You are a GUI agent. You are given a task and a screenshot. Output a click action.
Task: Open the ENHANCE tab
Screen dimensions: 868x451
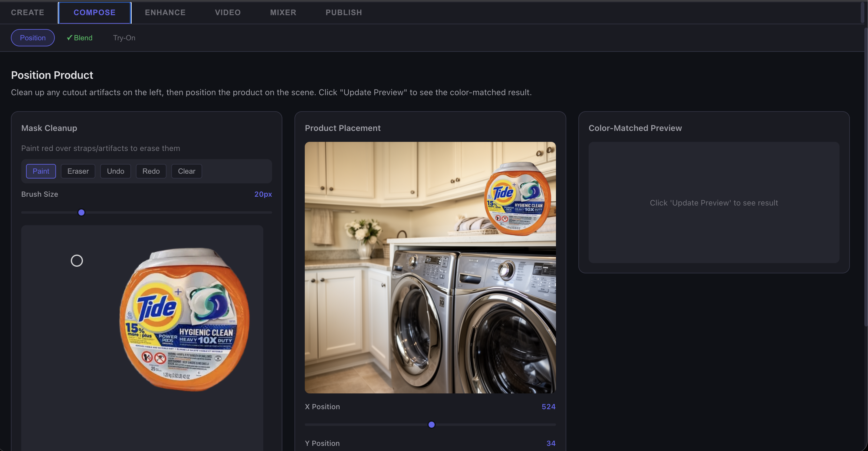point(165,12)
